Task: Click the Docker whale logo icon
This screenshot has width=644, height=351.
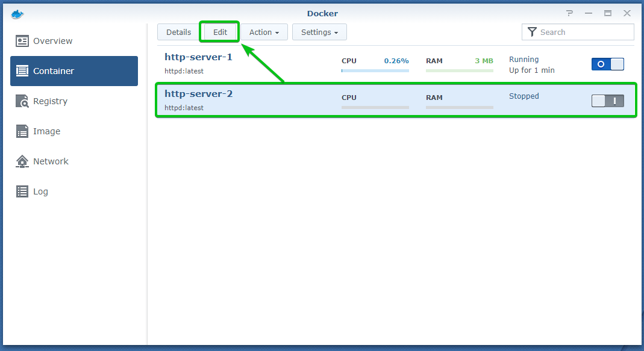Action: click(17, 14)
